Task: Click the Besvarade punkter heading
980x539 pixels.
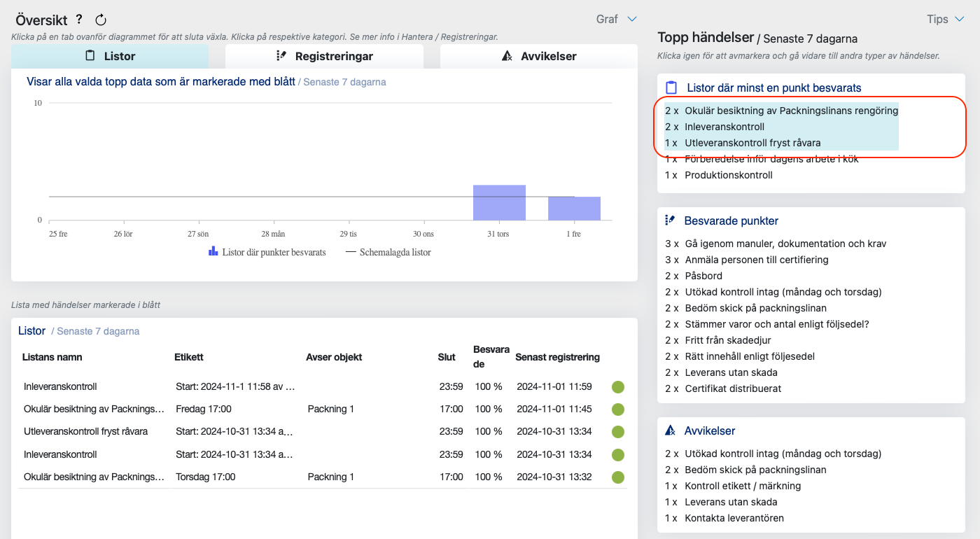Action: 731,221
